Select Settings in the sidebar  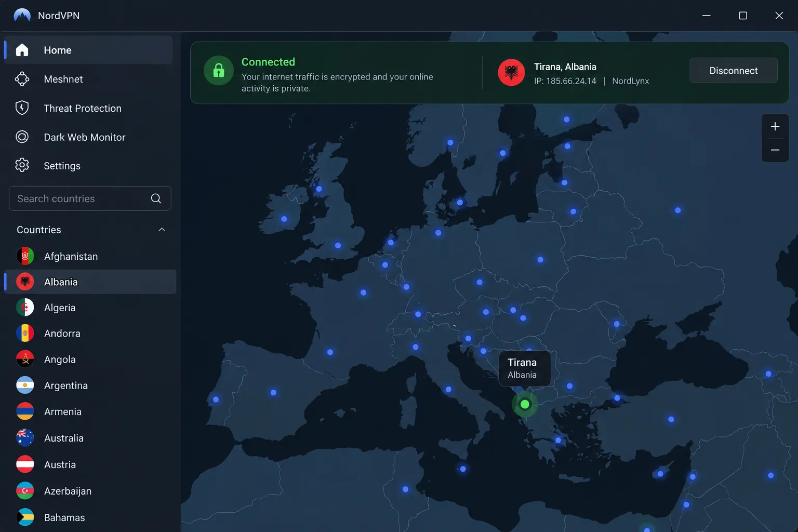pyautogui.click(x=88, y=166)
